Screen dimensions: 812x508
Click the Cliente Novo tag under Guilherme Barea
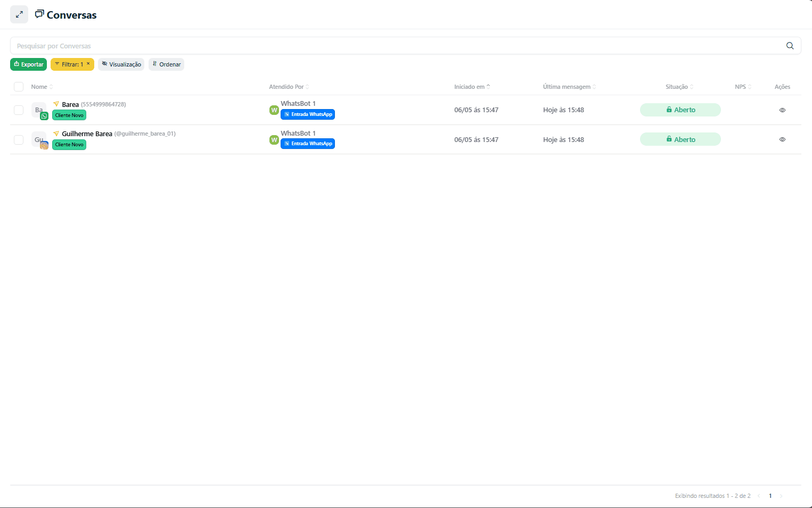(x=69, y=144)
